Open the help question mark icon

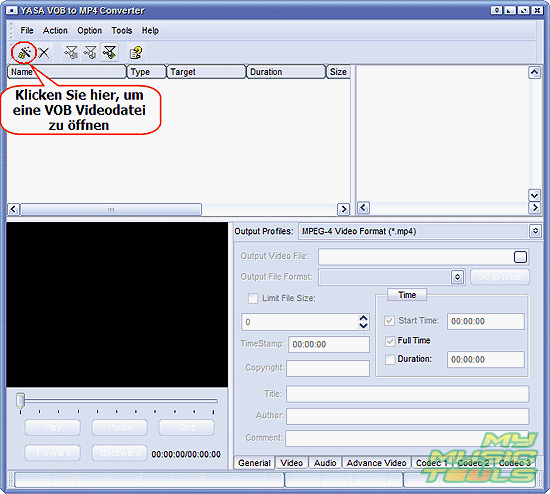tap(136, 53)
